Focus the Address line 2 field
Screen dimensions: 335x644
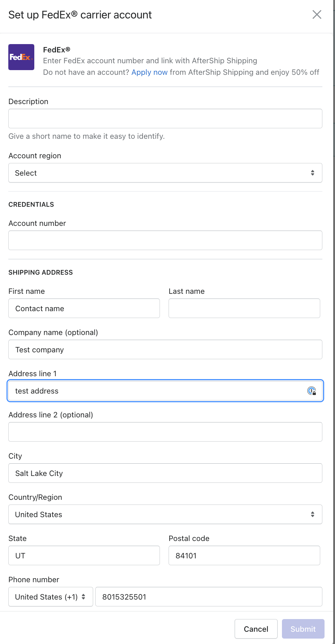pos(165,432)
